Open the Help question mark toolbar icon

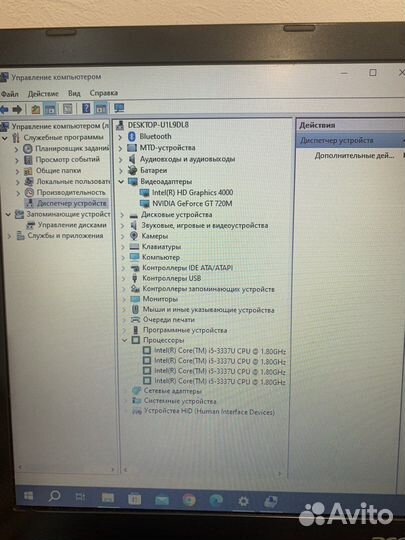[x=86, y=109]
